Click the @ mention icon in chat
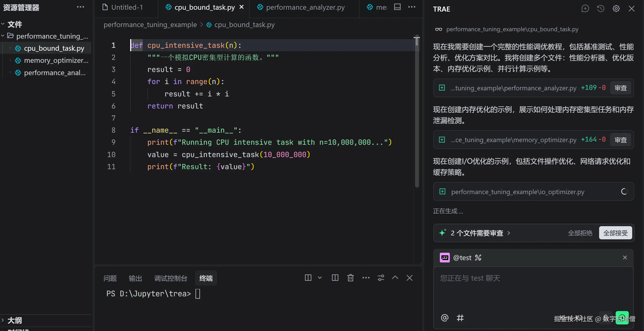This screenshot has width=644, height=331. click(x=445, y=318)
